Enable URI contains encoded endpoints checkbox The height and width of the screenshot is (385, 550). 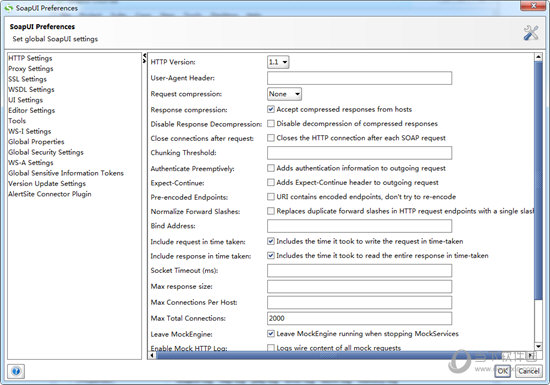pyautogui.click(x=271, y=197)
